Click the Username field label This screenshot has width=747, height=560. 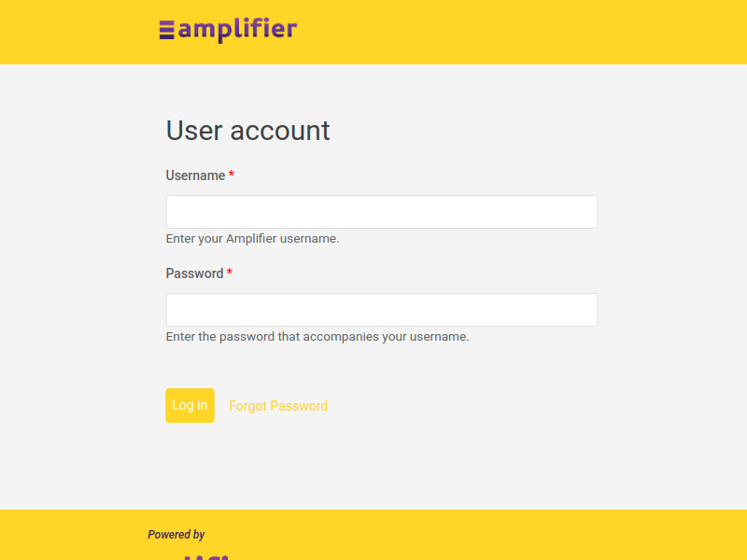[x=195, y=175]
